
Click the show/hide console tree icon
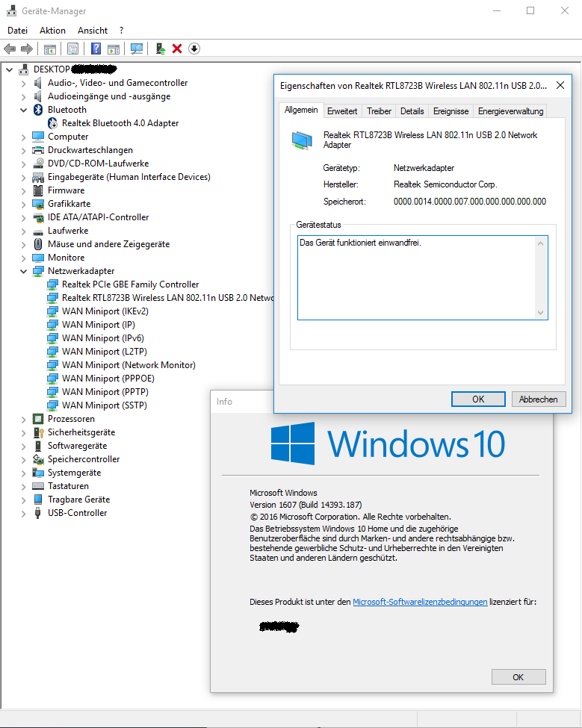[x=49, y=49]
